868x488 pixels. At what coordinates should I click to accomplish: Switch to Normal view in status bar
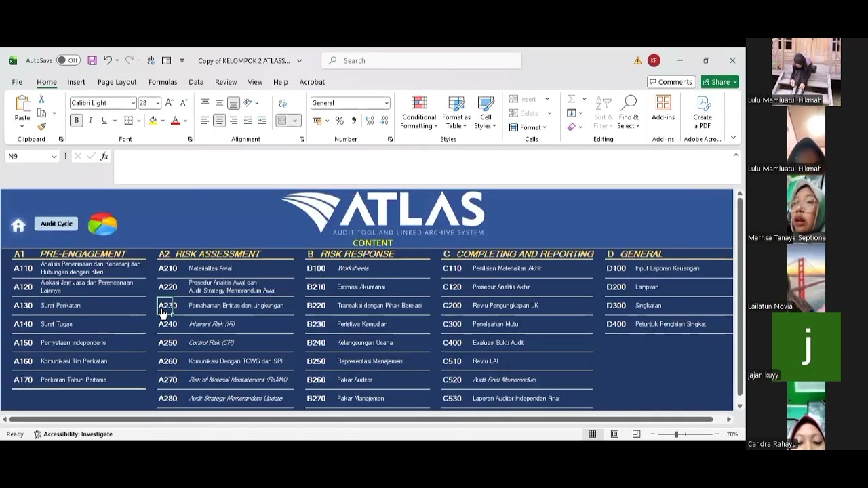click(593, 434)
